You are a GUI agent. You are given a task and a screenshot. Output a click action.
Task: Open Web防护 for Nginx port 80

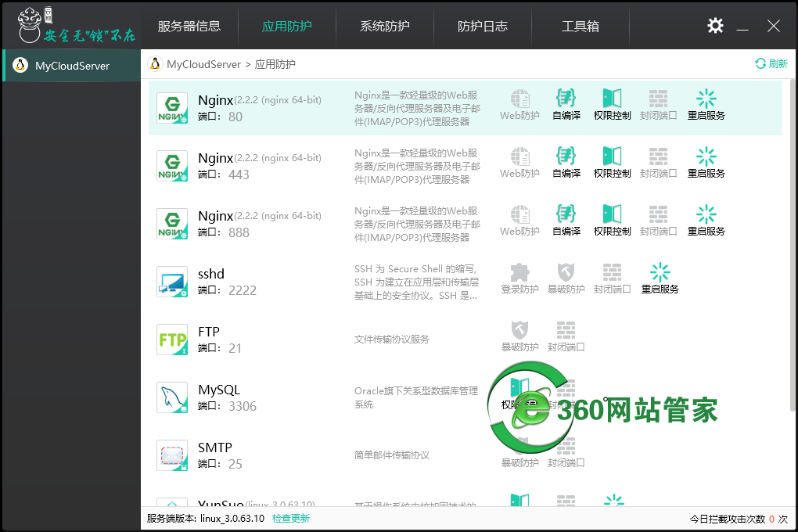519,105
